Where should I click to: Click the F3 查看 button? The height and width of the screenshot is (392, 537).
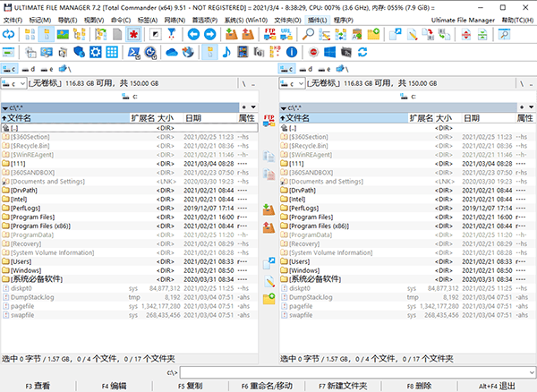pos(38,386)
